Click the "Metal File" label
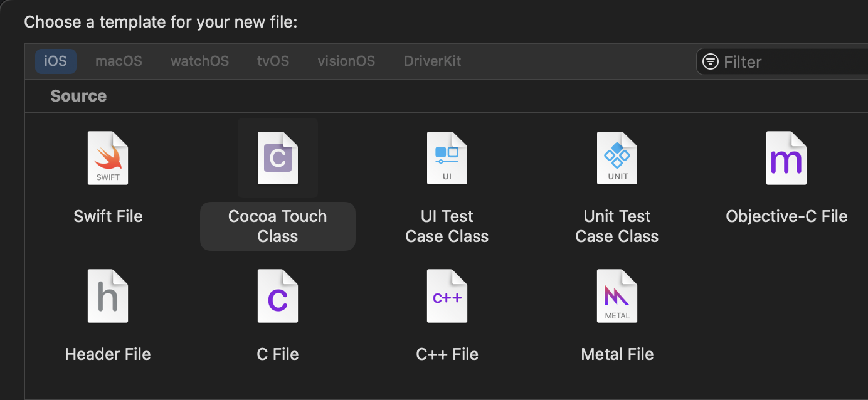The height and width of the screenshot is (400, 868). point(617,354)
